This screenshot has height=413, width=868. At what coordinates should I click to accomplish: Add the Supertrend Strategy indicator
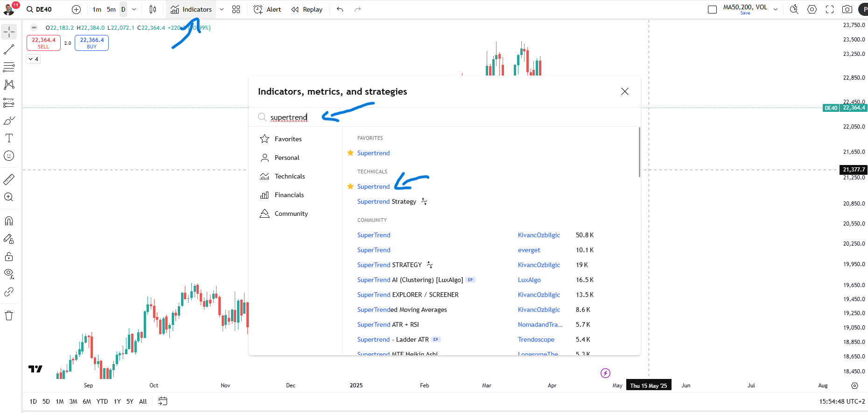[386, 201]
